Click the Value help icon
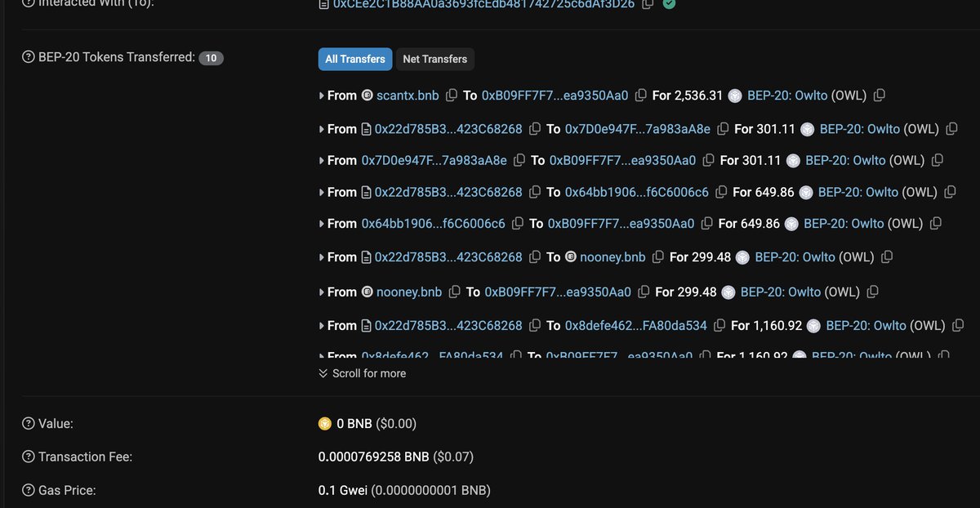This screenshot has width=980, height=508. (x=29, y=424)
